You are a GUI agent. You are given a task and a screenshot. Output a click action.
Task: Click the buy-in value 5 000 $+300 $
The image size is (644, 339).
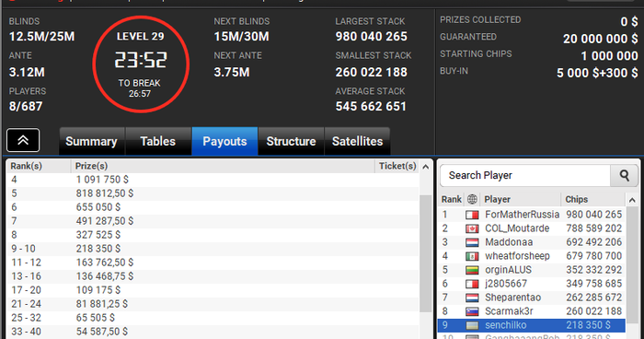597,73
